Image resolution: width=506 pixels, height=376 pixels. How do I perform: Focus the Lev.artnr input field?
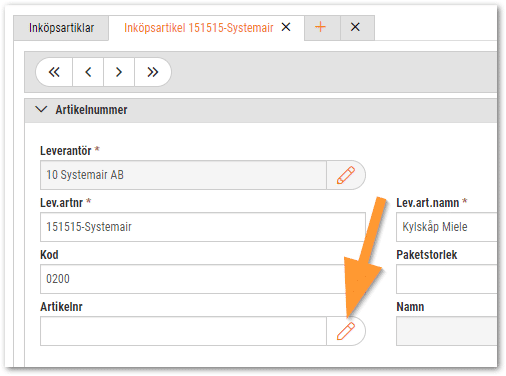point(203,227)
